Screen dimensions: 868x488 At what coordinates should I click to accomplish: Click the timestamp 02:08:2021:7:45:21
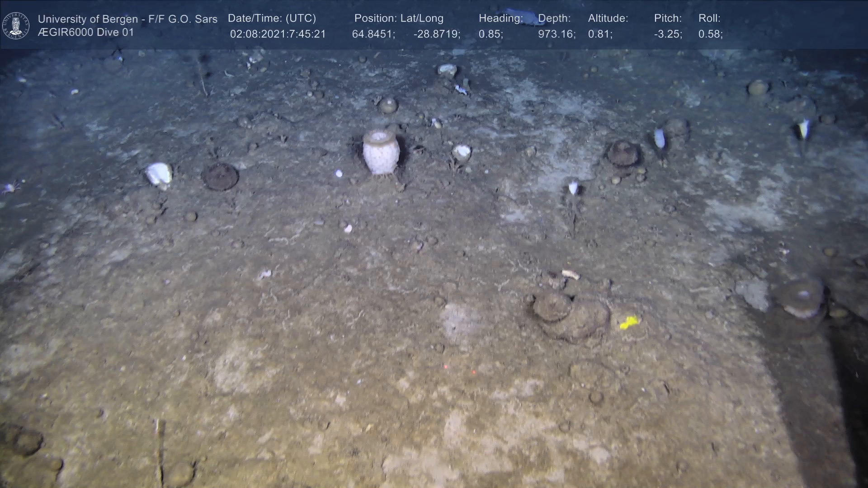[x=278, y=34]
